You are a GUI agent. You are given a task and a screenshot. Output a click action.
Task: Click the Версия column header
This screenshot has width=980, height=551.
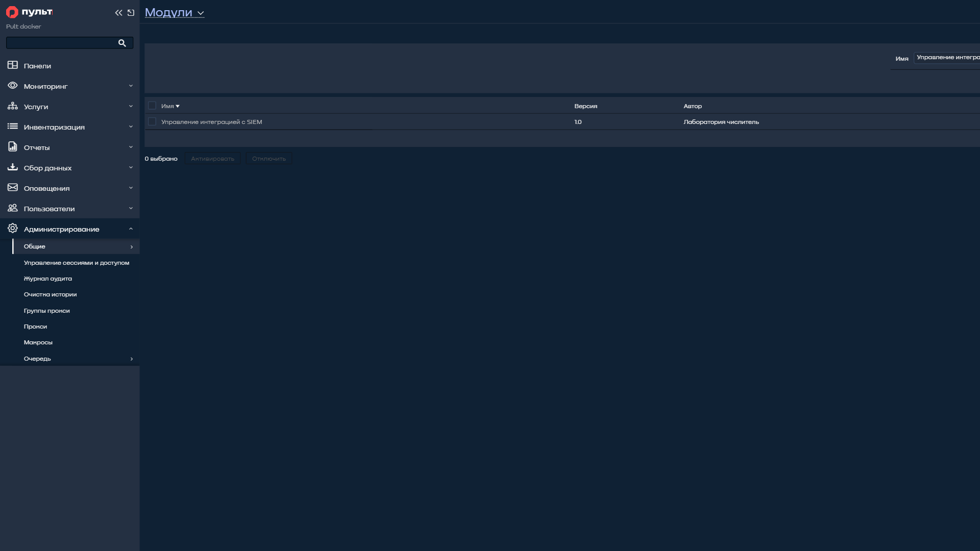point(585,106)
